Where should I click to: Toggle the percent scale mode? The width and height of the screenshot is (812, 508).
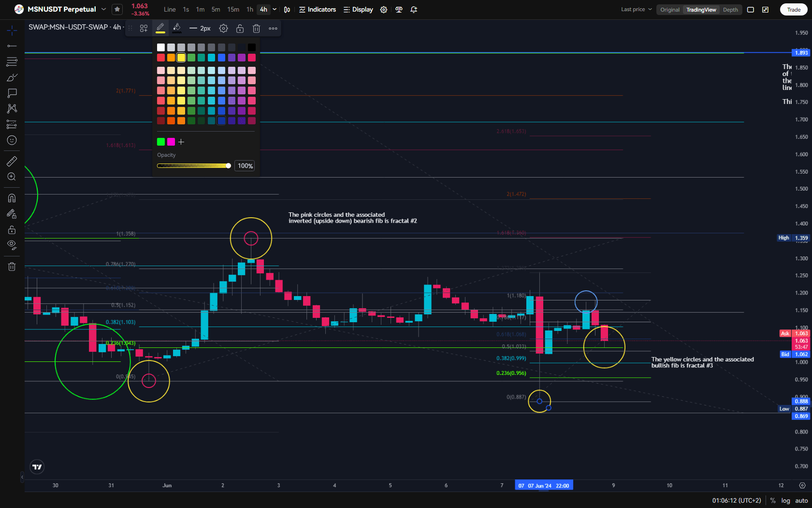(773, 501)
